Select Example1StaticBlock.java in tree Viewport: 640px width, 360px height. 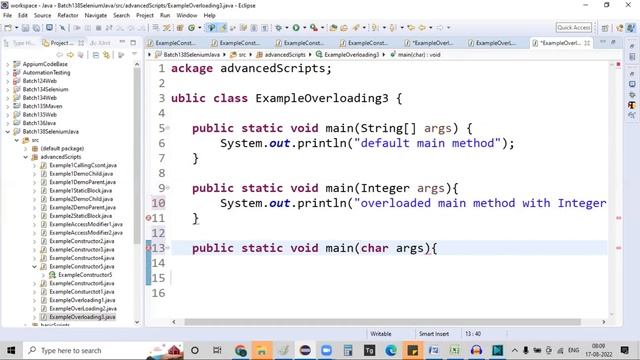coord(80,191)
